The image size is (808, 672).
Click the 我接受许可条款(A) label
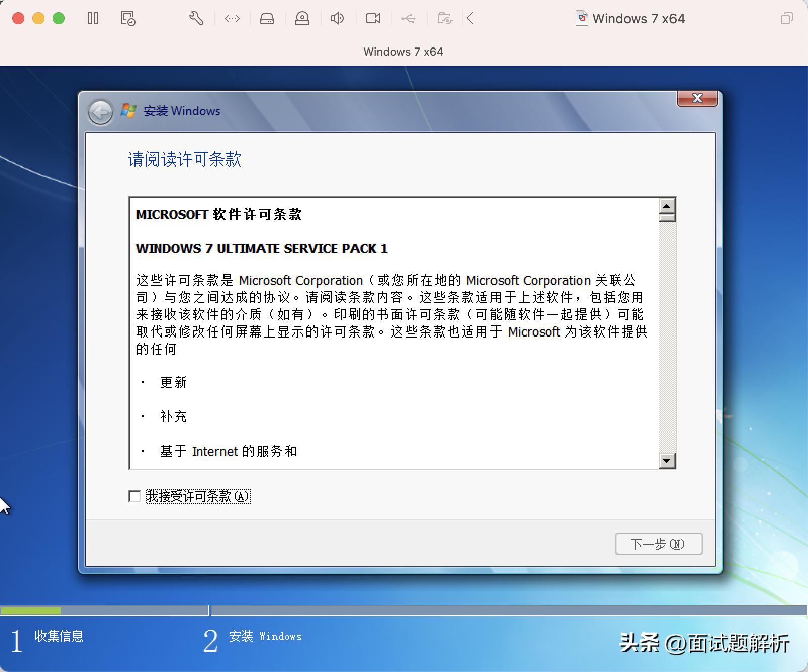[x=198, y=496]
